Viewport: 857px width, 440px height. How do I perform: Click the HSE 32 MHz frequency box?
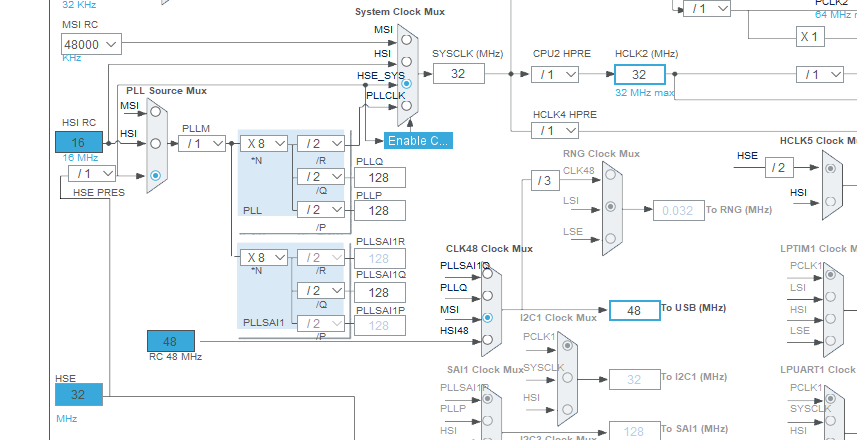[x=79, y=394]
